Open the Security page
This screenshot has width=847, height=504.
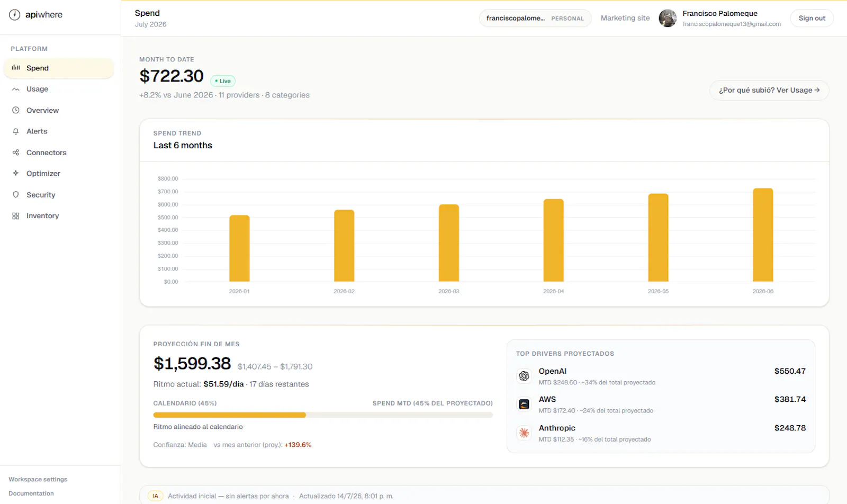click(x=59, y=195)
